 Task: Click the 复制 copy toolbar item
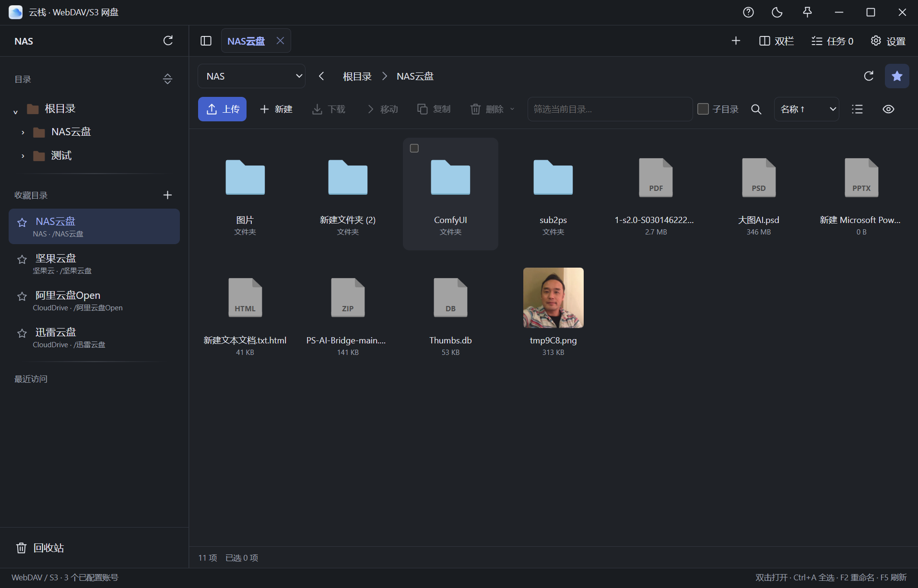coord(434,109)
